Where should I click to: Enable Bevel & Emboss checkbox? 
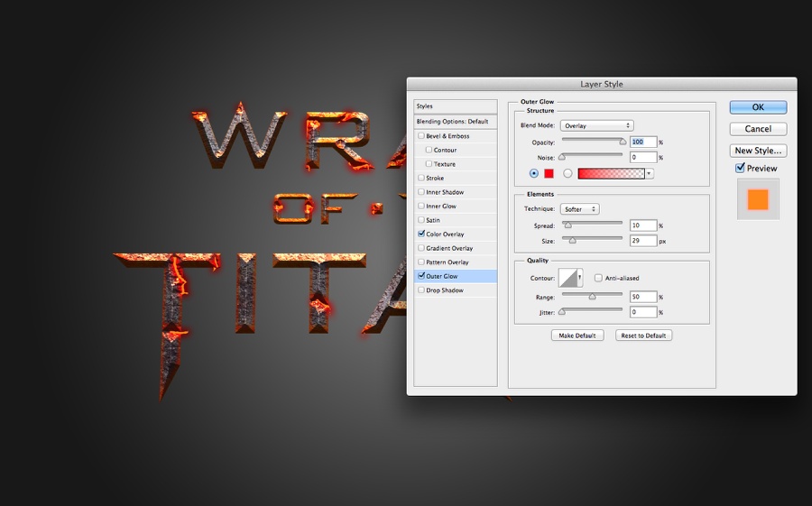coord(421,135)
